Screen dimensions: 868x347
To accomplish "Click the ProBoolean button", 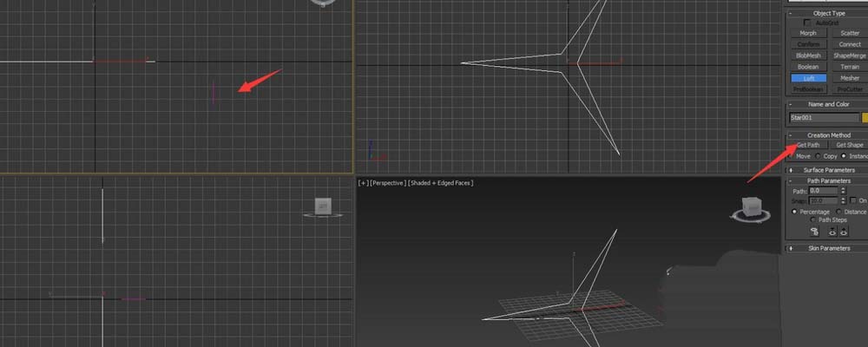I will (x=808, y=89).
